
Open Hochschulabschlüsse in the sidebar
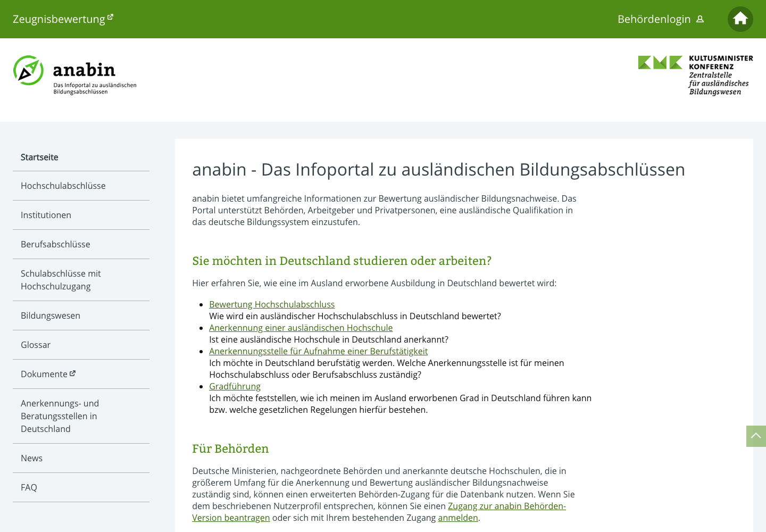point(81,186)
